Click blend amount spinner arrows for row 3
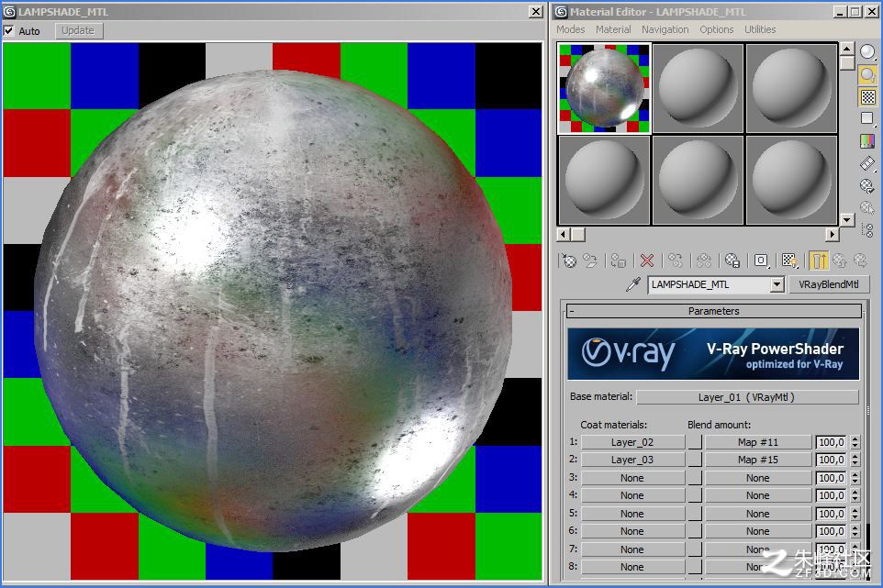Screen dimensions: 883x588 [x=855, y=478]
